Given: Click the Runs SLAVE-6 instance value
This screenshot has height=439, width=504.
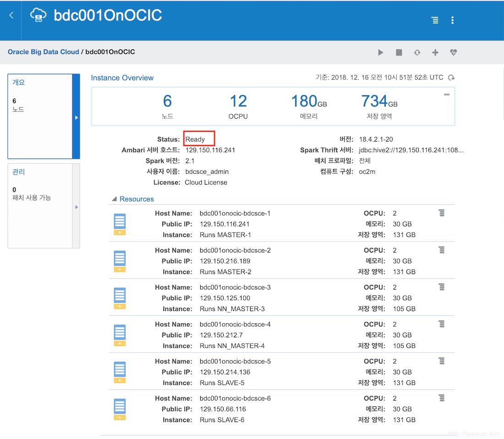Looking at the screenshot, I should [x=222, y=420].
